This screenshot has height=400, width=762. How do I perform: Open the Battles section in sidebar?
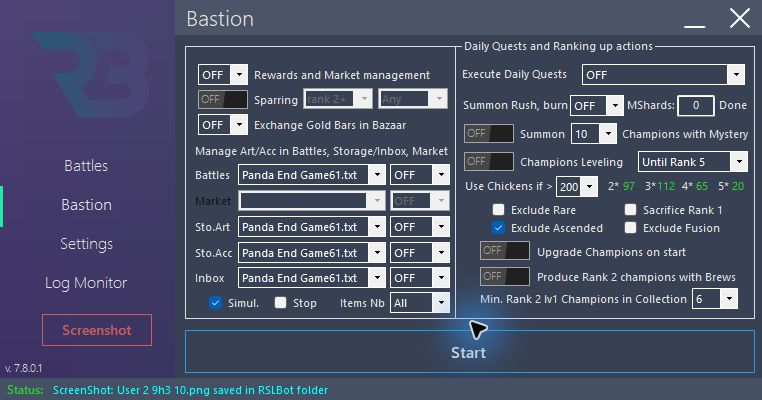pyautogui.click(x=86, y=166)
